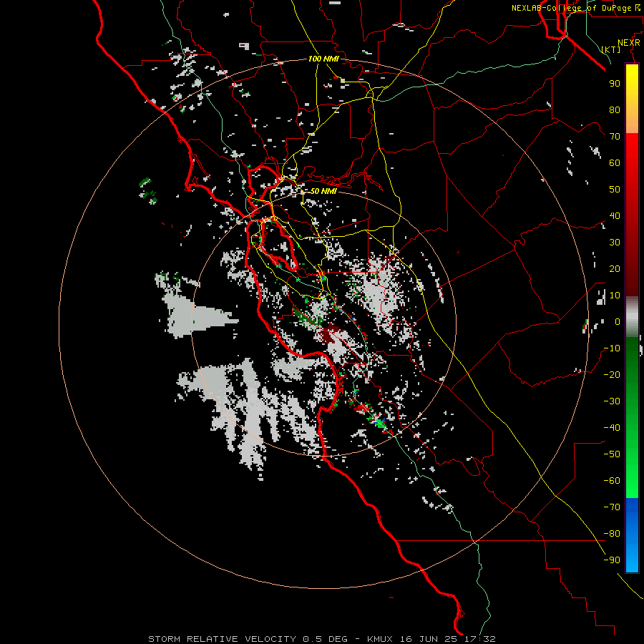Click the "100 NMI" range ring label

(x=323, y=59)
